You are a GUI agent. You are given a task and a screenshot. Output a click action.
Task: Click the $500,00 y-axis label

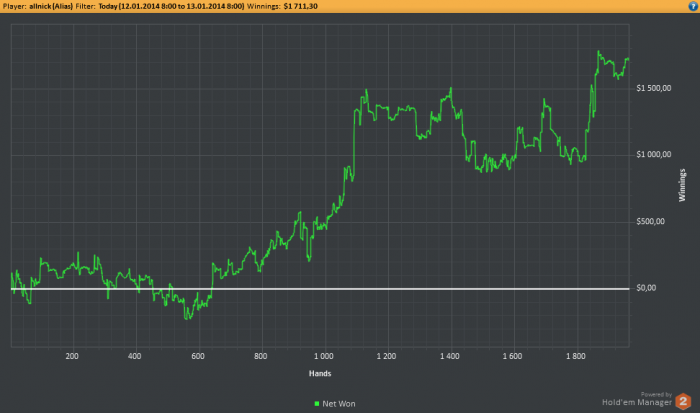[650, 221]
